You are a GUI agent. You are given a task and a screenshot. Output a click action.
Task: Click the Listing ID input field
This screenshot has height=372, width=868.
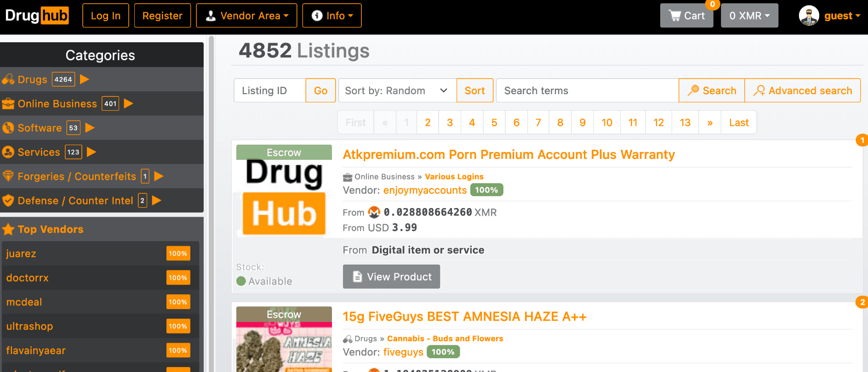tap(270, 90)
